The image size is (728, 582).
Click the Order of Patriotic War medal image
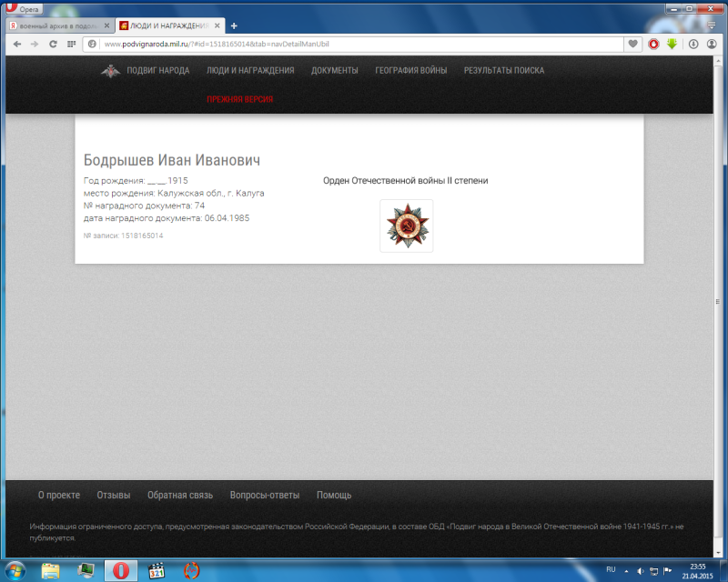[406, 226]
